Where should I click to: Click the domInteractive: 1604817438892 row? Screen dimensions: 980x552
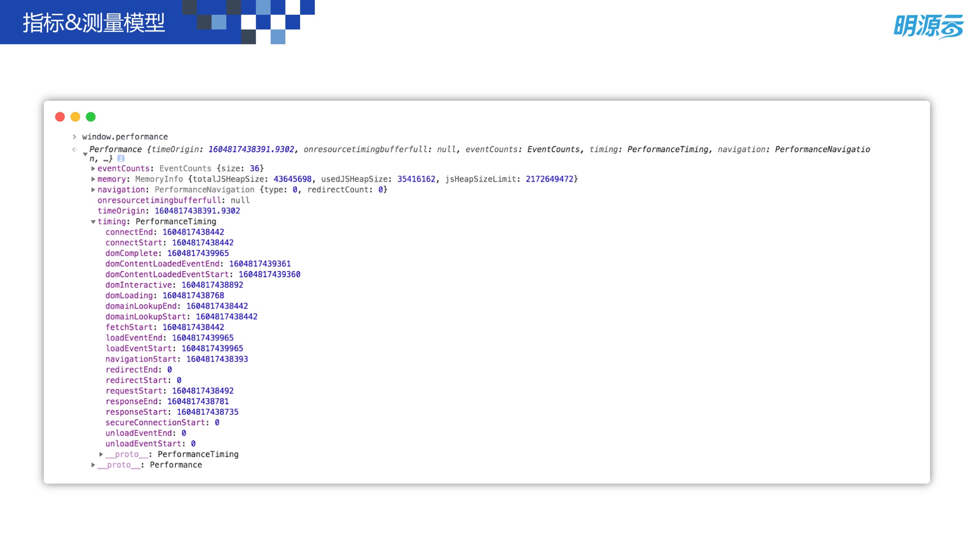(x=174, y=285)
